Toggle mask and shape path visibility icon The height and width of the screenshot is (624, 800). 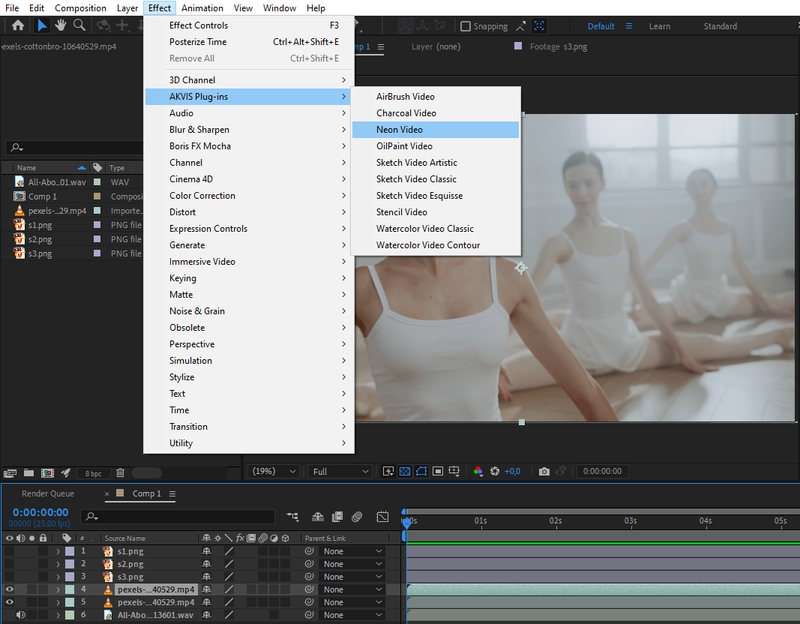(421, 471)
